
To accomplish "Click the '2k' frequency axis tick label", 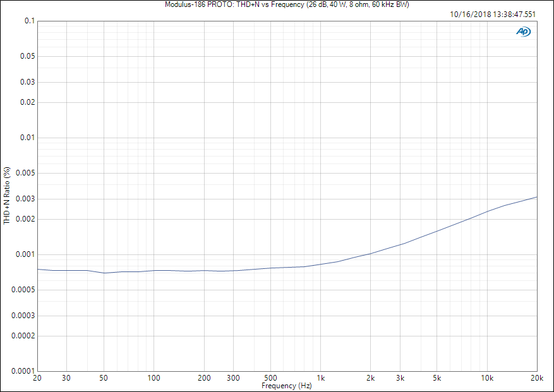I will (x=371, y=378).
